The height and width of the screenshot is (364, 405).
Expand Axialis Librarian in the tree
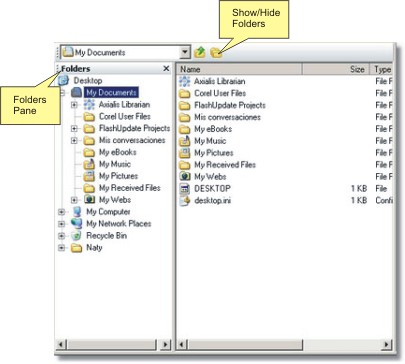point(74,105)
